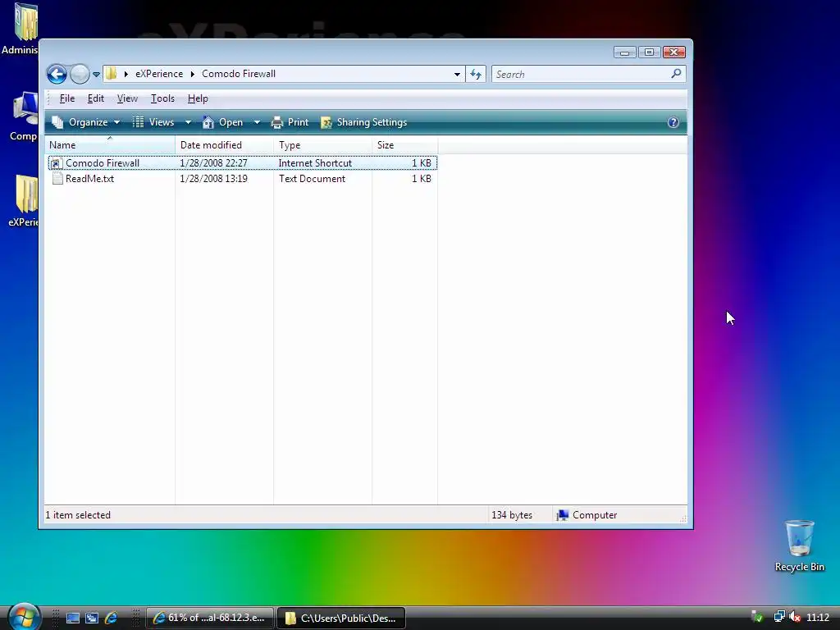
Task: Click the Views toolbar button
Action: pyautogui.click(x=154, y=122)
